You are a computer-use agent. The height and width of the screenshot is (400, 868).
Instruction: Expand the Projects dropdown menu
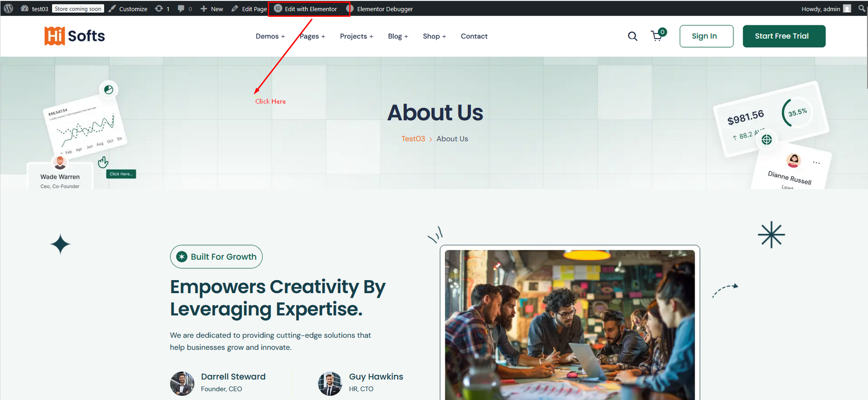pyautogui.click(x=356, y=36)
